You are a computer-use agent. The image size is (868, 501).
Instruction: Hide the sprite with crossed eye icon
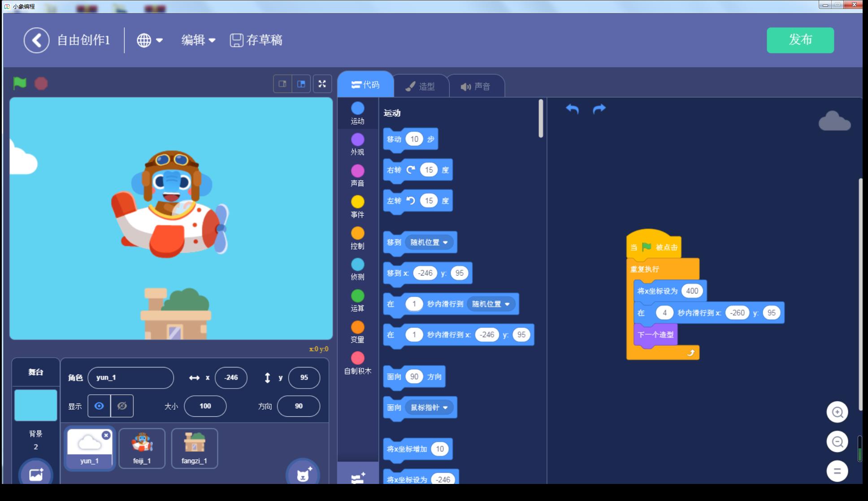click(122, 406)
